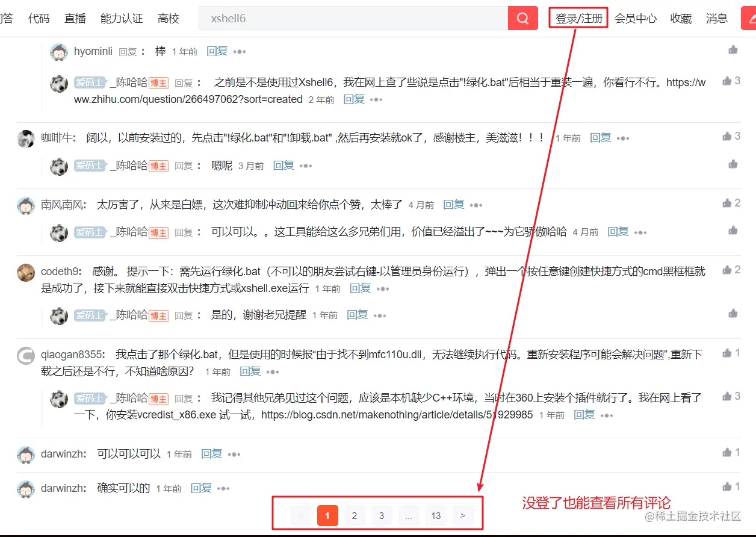Screen dimensions: 756x537
Task: Click thumbs-up on the 嗯呢 reply
Action: (733, 164)
